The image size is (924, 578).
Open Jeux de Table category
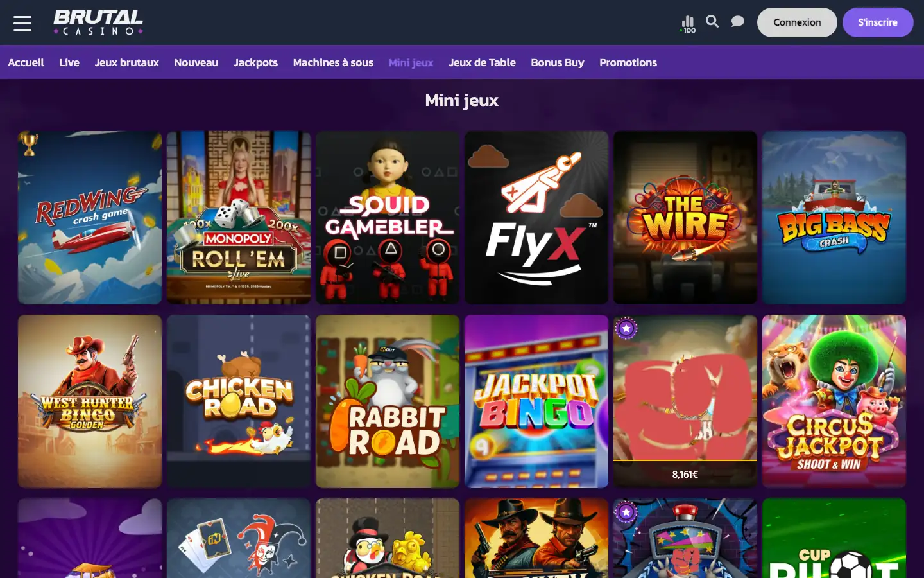(483, 62)
